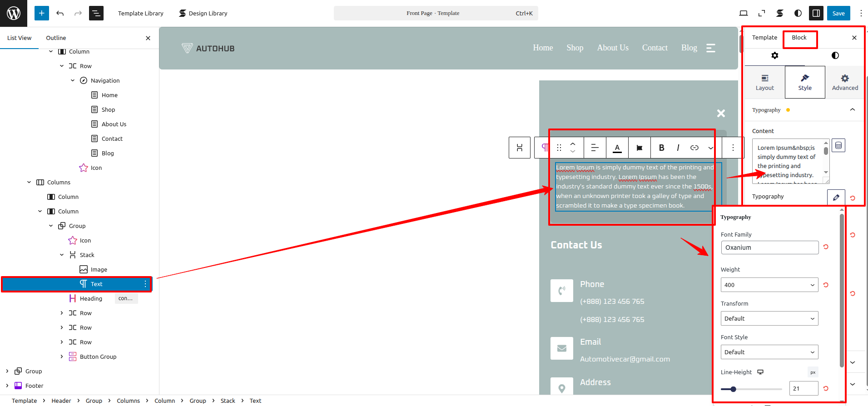This screenshot has width=868, height=406.
Task: Click the Font Family input field
Action: (x=769, y=248)
